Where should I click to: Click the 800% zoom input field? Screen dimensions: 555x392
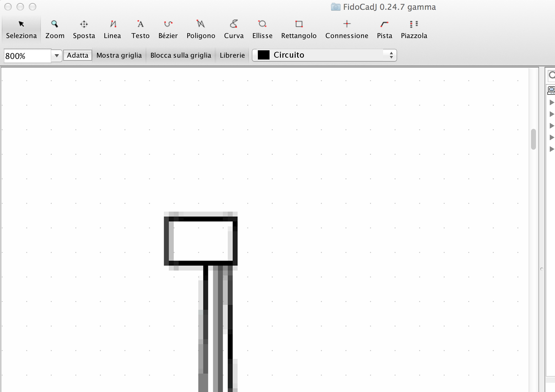(27, 56)
